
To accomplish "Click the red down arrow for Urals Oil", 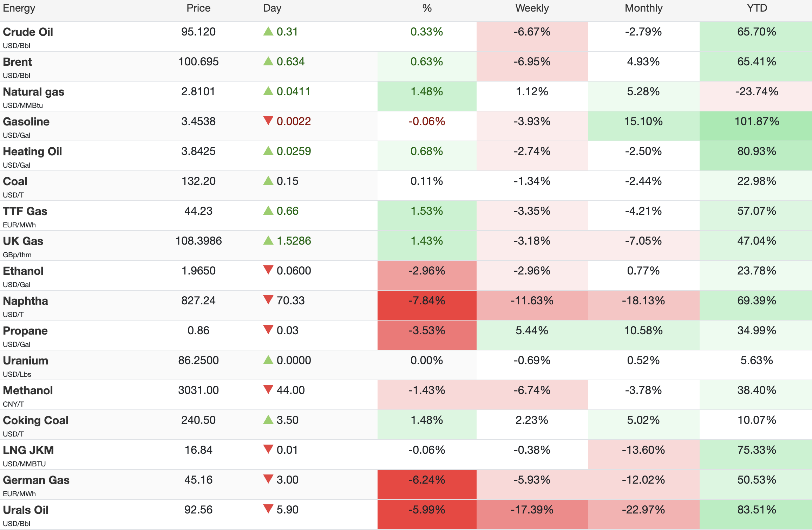I will pos(268,509).
